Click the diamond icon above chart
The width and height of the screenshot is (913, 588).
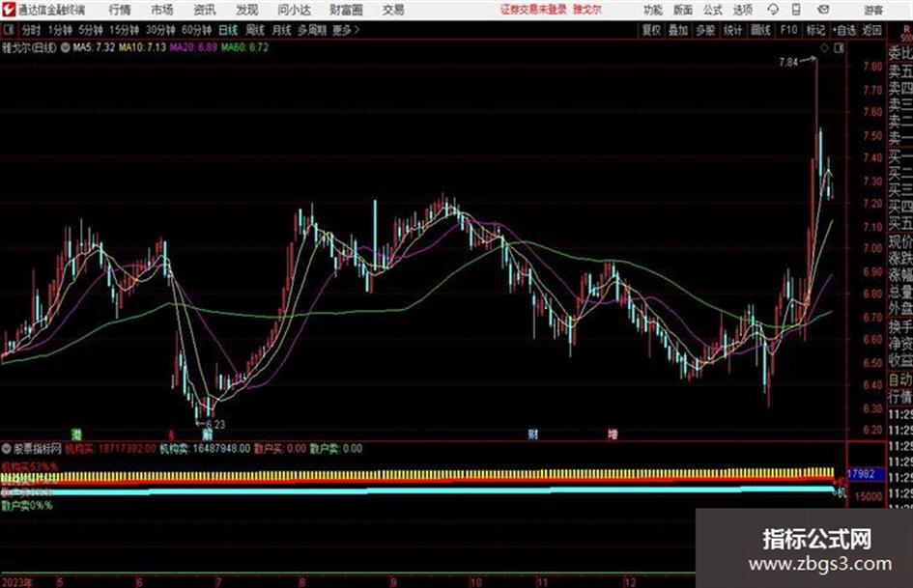tap(824, 48)
